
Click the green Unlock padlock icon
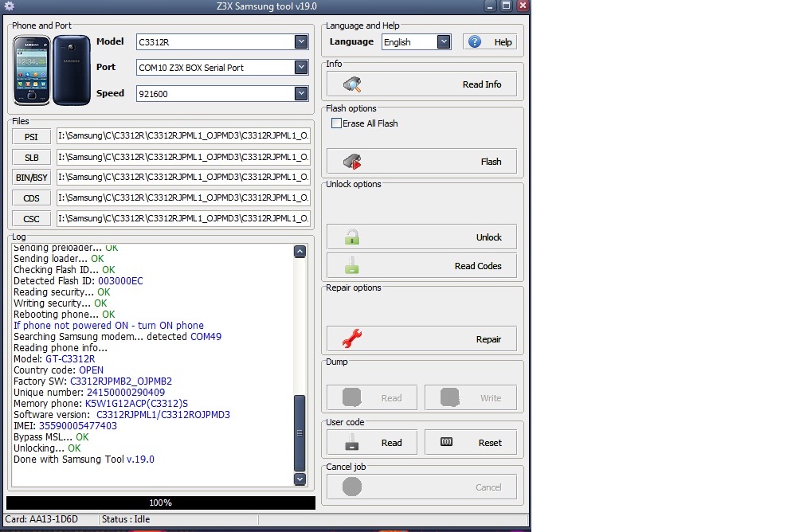(352, 237)
